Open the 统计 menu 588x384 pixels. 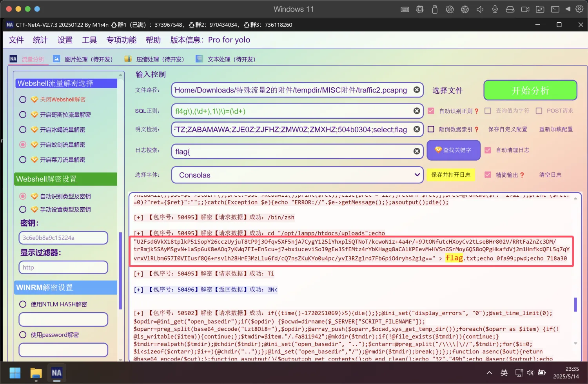[x=40, y=40]
